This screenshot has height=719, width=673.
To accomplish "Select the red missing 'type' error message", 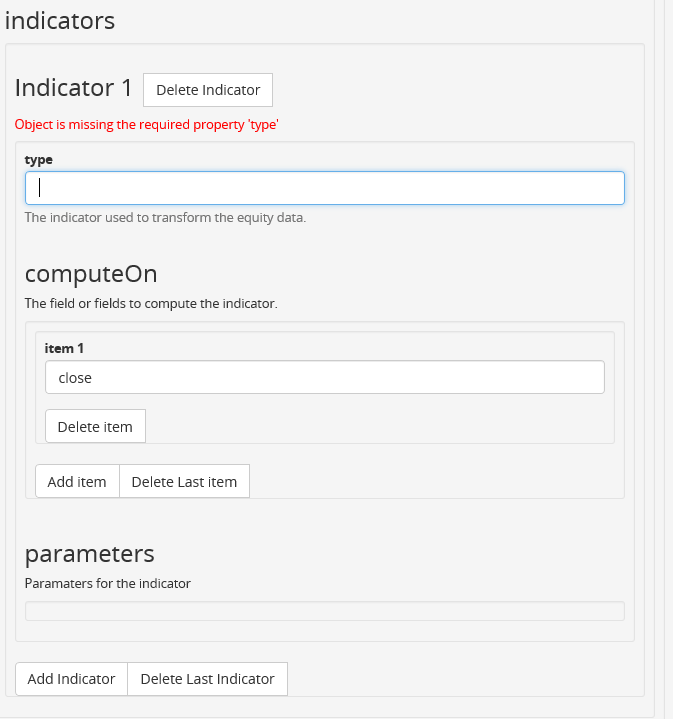I will [147, 125].
